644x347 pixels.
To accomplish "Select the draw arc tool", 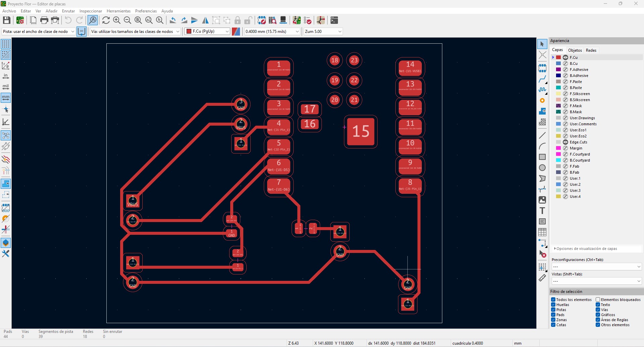I will coord(542,146).
